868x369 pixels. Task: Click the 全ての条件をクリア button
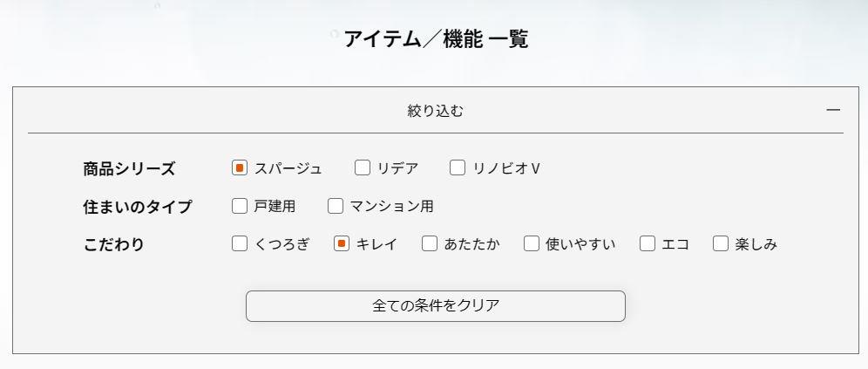coord(436,306)
